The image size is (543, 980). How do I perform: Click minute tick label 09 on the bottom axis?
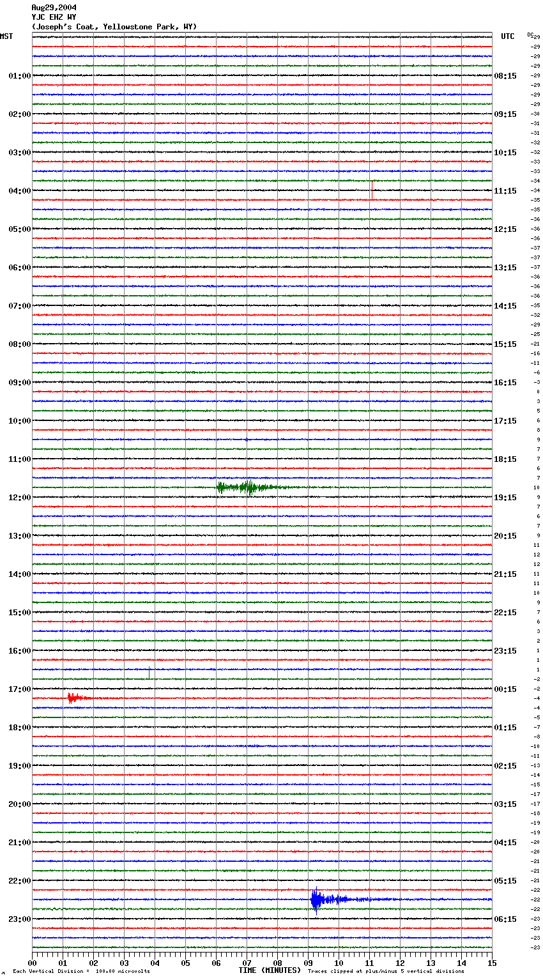[x=308, y=963]
